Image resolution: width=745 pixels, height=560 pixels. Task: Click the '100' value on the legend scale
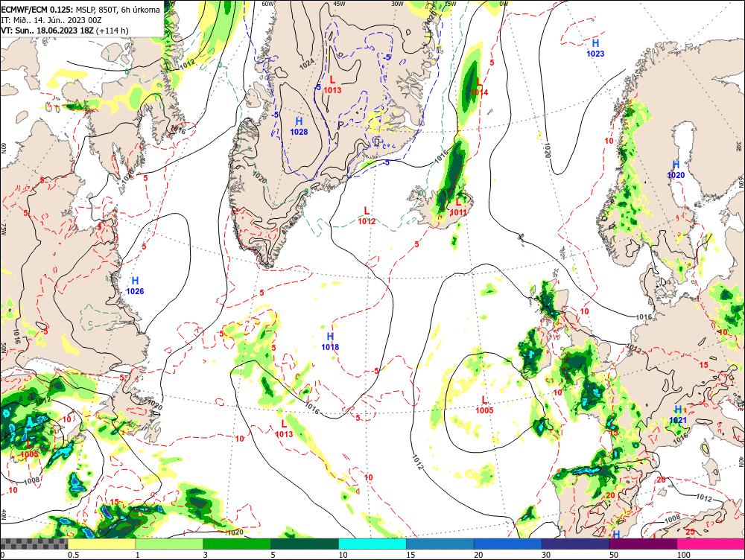coord(683,555)
